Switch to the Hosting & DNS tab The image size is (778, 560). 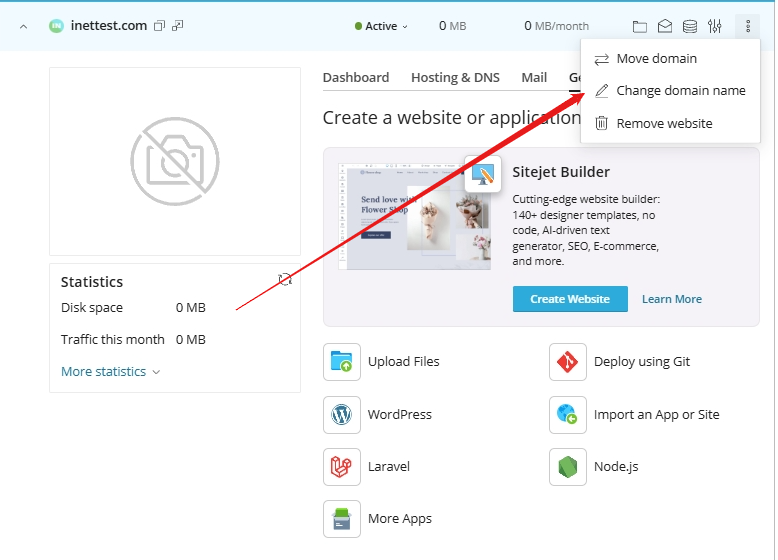(x=455, y=78)
